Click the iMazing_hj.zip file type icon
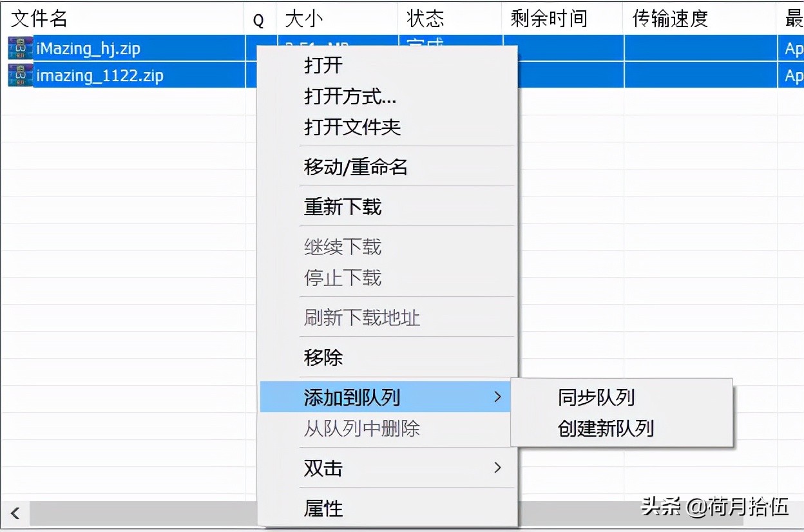 coord(20,48)
